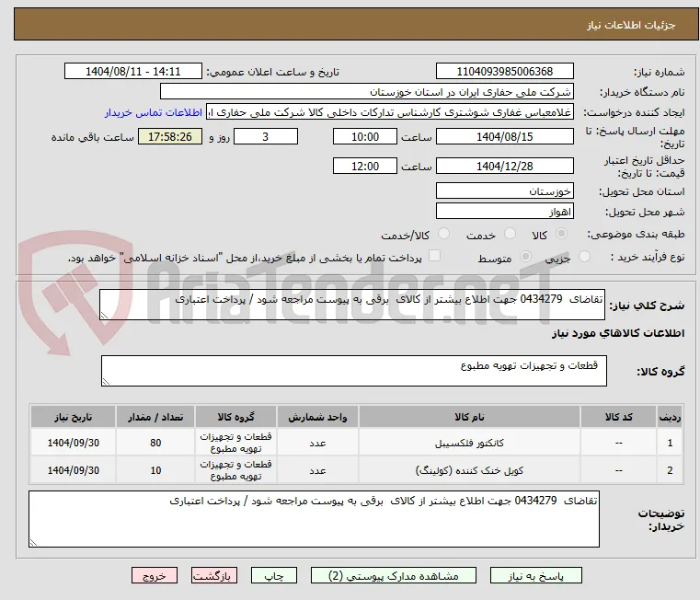Click item name کانکتور فلکسیبل
Screen dimensions: 700x600
click(x=469, y=443)
